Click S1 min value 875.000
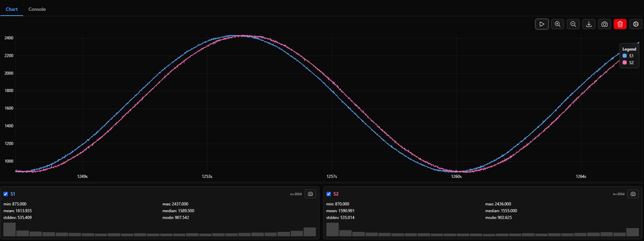Image resolution: width=644 pixels, height=241 pixels. (x=19, y=204)
